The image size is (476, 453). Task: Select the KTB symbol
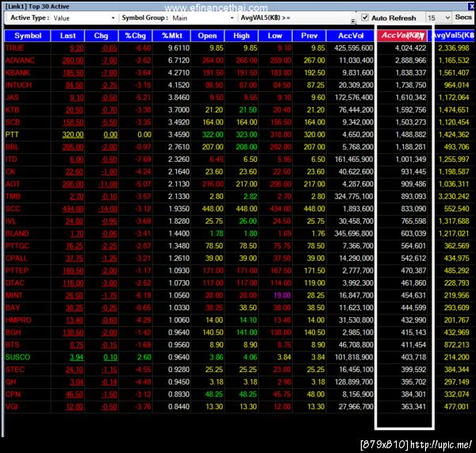(12, 110)
